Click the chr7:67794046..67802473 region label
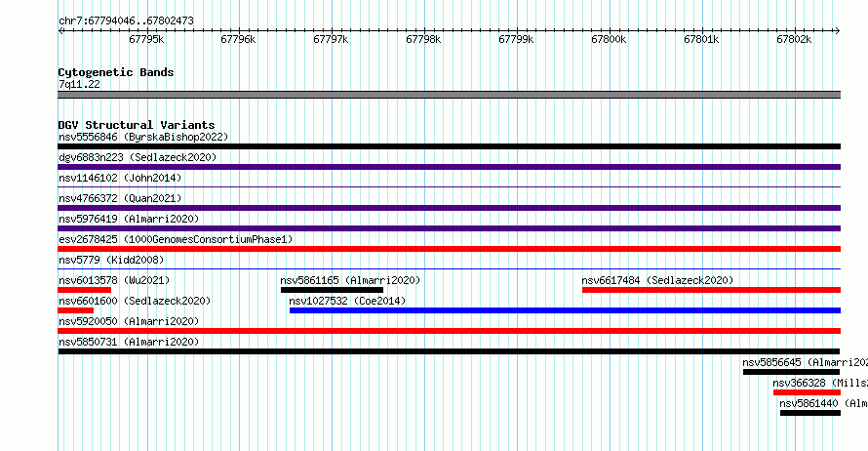The height and width of the screenshot is (451, 868). [126, 20]
